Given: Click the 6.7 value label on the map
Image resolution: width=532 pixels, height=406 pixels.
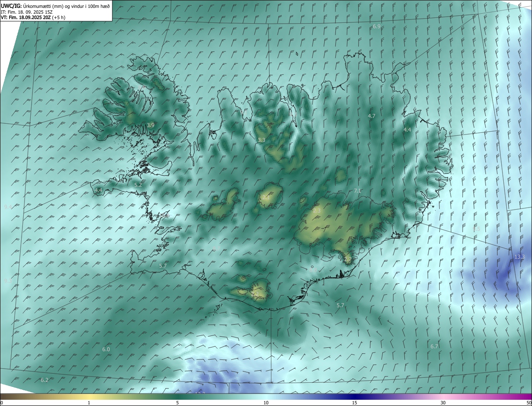Looking at the screenshot, I should pyautogui.click(x=434, y=346).
